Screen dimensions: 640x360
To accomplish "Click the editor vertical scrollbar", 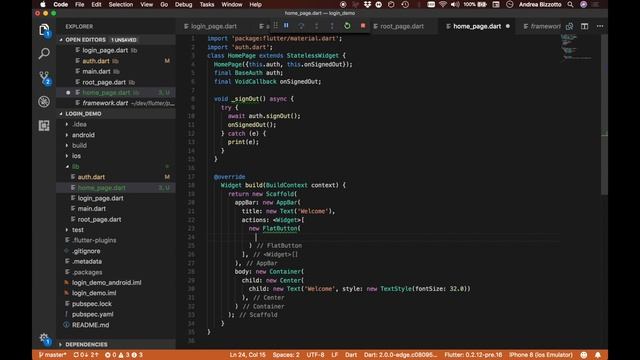I will pyautogui.click(x=604, y=114).
